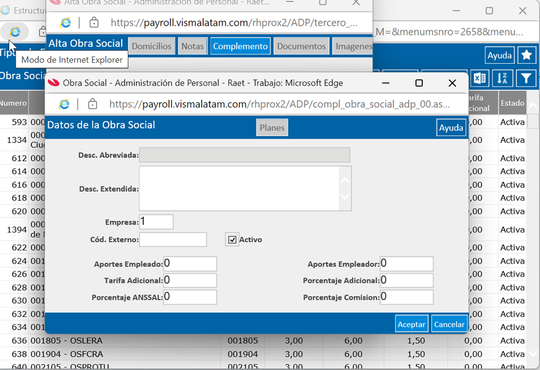
Task: Click the Raet logo in the Obra Social window title bar
Action: coord(53,83)
